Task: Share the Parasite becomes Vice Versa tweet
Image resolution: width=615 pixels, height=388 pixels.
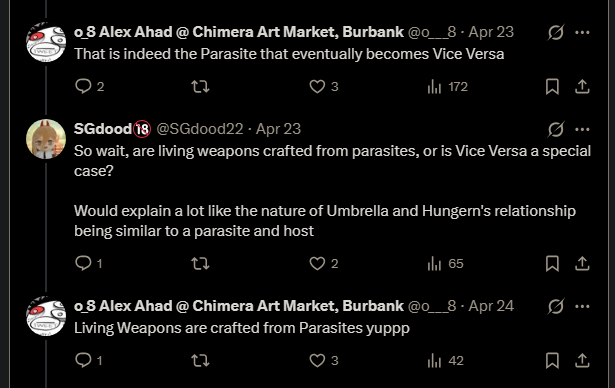Action: click(x=582, y=86)
